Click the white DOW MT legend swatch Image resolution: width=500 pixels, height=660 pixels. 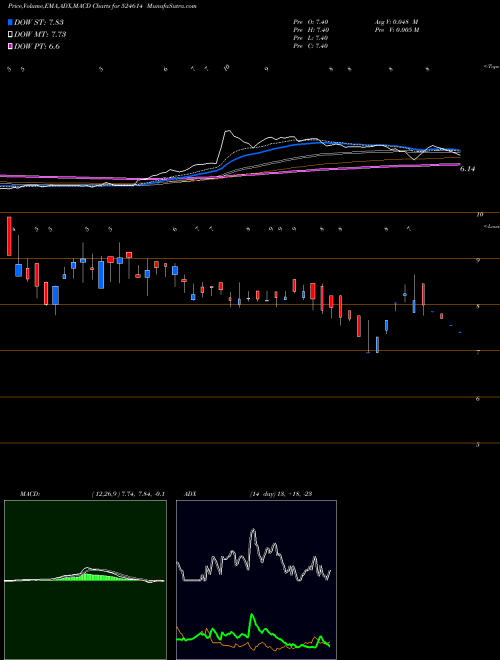click(10, 35)
